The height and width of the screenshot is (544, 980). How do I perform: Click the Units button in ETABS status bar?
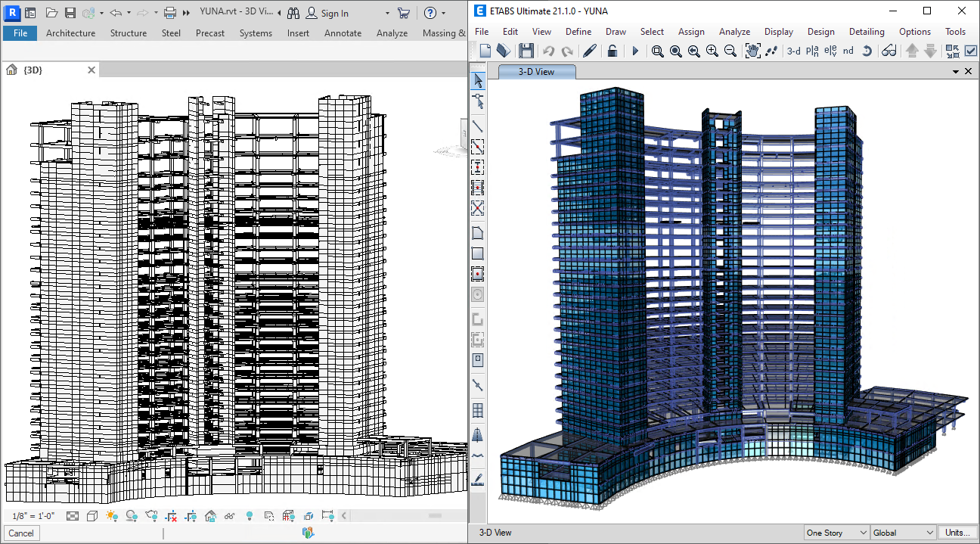click(959, 533)
